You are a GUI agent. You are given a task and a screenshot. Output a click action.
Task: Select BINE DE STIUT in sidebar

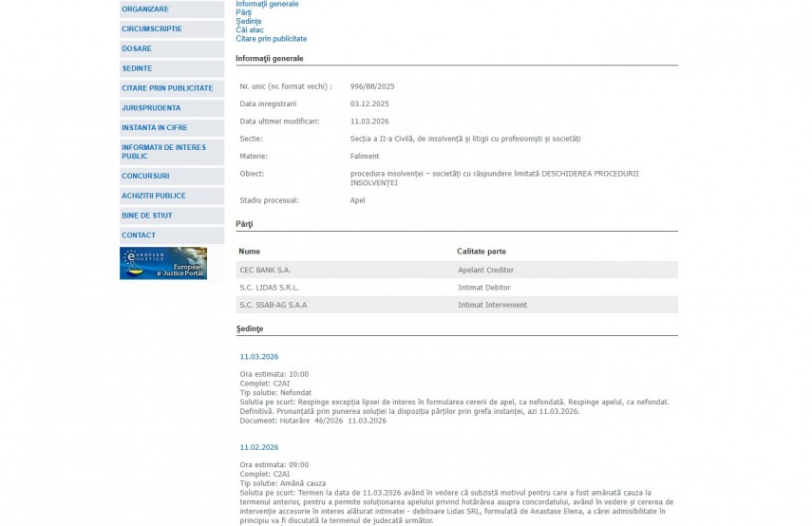click(147, 216)
